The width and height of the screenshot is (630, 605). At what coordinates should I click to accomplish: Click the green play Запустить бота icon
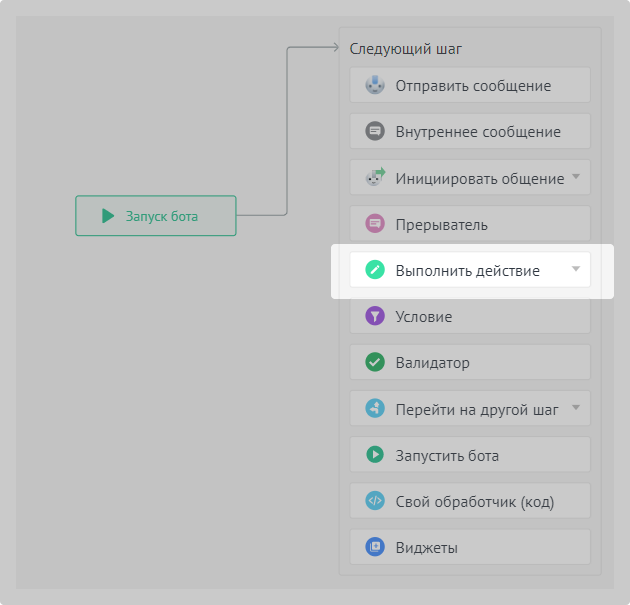375,455
